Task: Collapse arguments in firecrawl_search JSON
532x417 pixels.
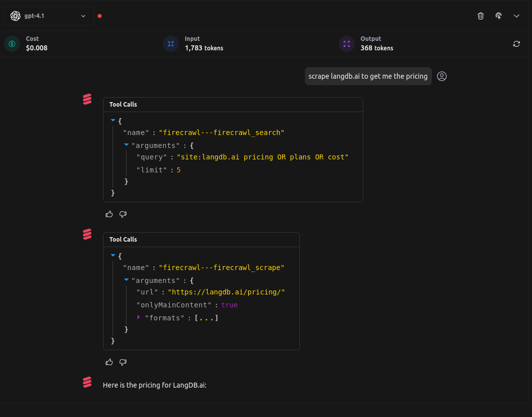Action: [127, 145]
